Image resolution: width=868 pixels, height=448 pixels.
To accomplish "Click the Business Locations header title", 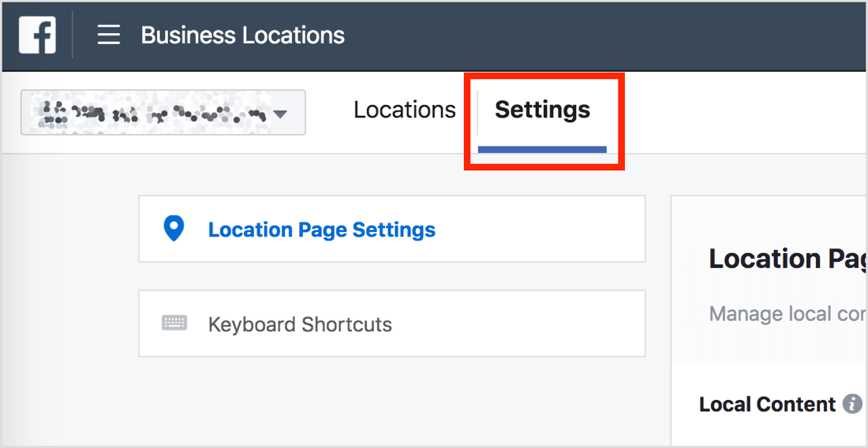I will [x=242, y=35].
